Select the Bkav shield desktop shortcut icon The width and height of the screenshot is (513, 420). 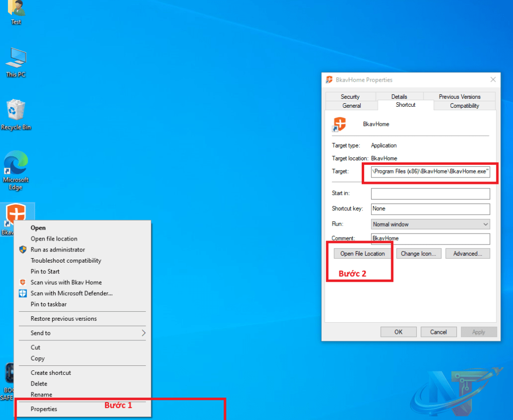tap(16, 213)
